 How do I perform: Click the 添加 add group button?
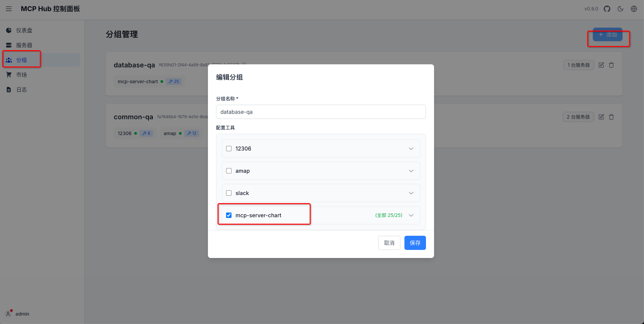point(607,34)
